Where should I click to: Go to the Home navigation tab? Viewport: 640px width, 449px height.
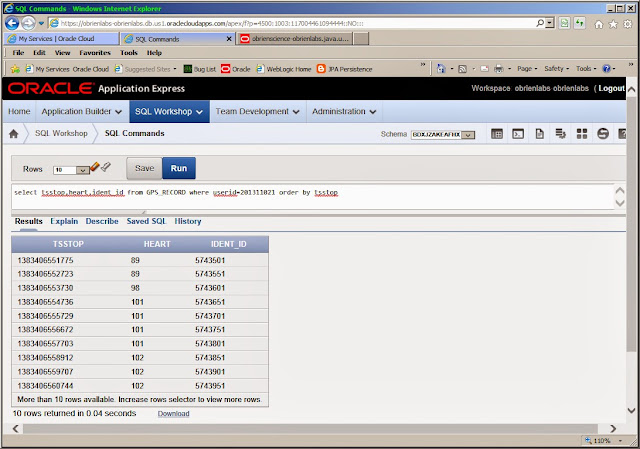(x=19, y=111)
